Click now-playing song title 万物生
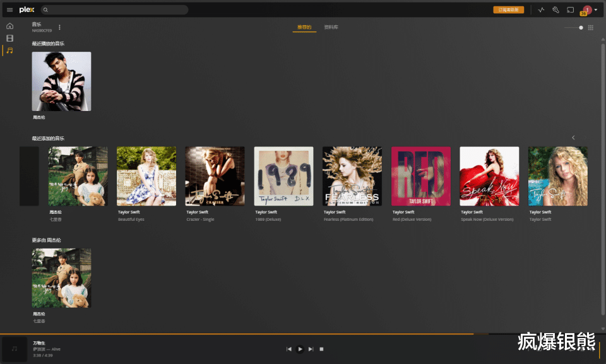The image size is (606, 364). pyautogui.click(x=39, y=343)
